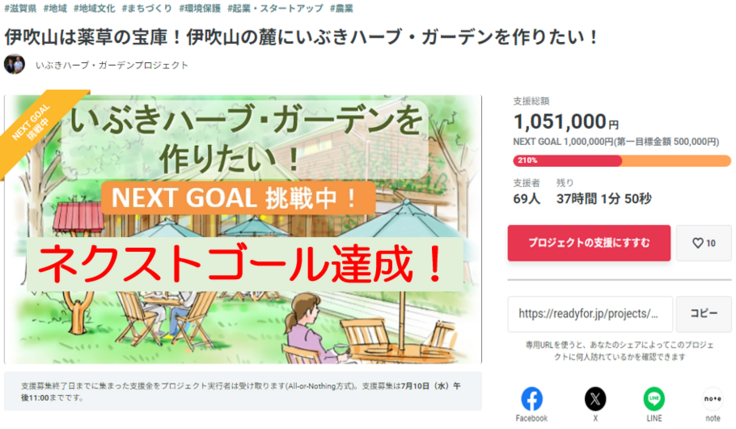736x429 pixels.
Task: Click the #農業 tag
Action: (x=340, y=8)
